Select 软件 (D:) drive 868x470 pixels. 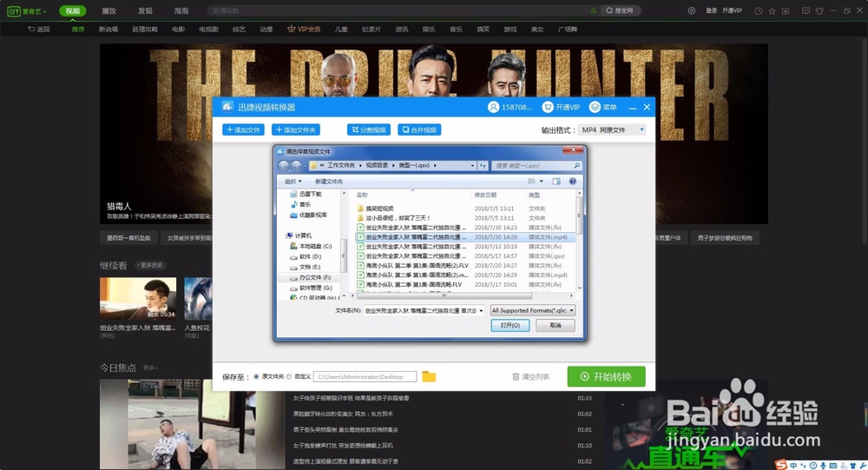[x=306, y=256]
